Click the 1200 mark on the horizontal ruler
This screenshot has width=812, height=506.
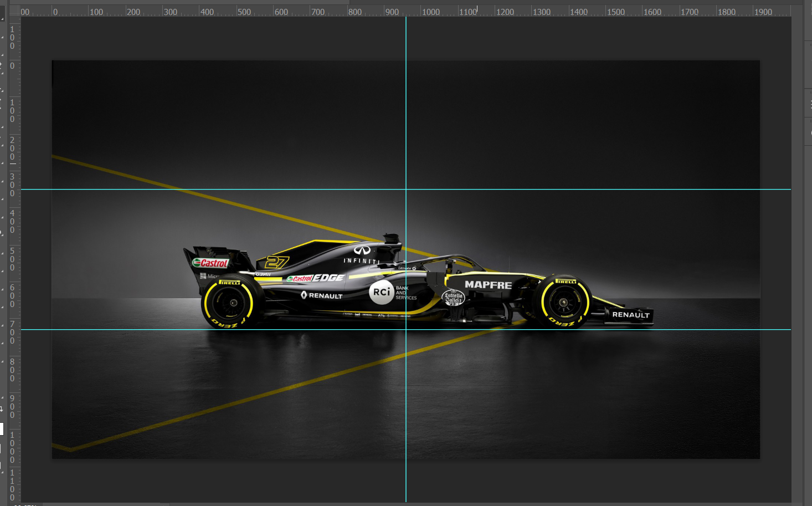click(x=505, y=12)
